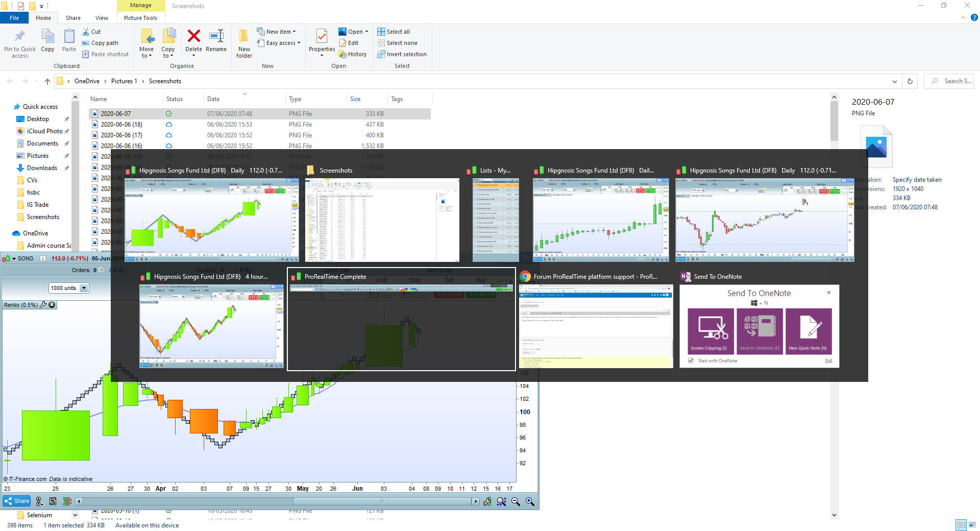Open the SONG instrument info icon
980x531 pixels.
pos(43,258)
